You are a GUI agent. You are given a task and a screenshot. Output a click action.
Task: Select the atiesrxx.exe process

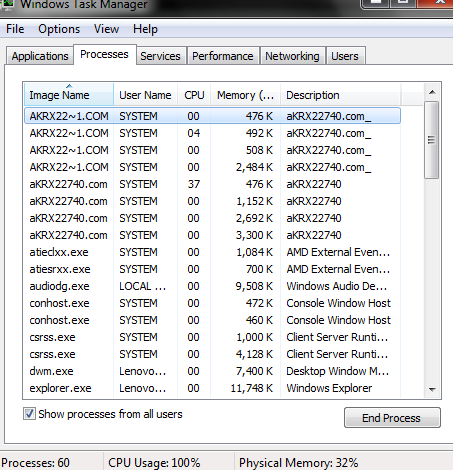(212, 269)
